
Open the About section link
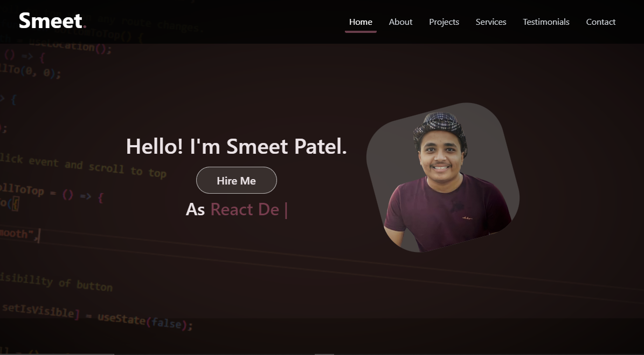pyautogui.click(x=400, y=22)
